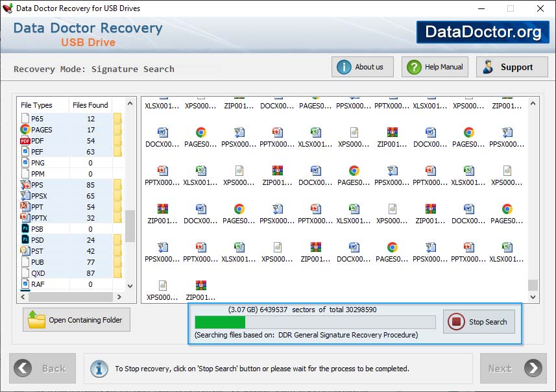Open the folder icon in the PAGES row

pos(117,130)
